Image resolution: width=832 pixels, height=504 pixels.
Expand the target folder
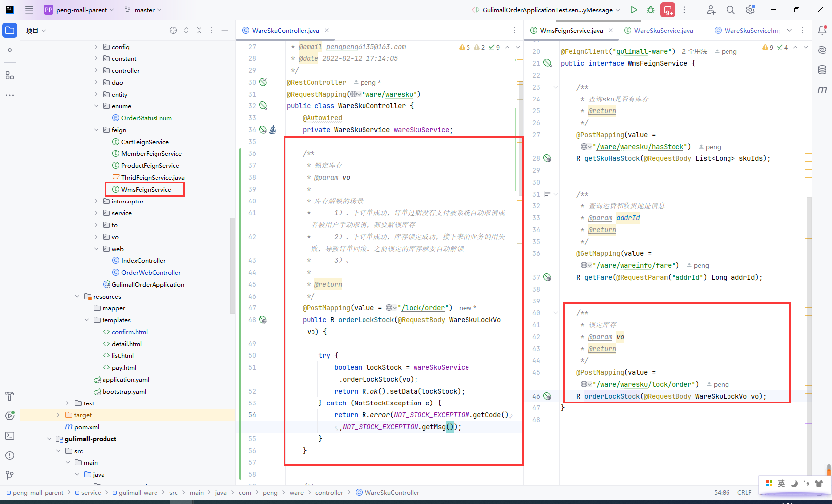click(58, 415)
